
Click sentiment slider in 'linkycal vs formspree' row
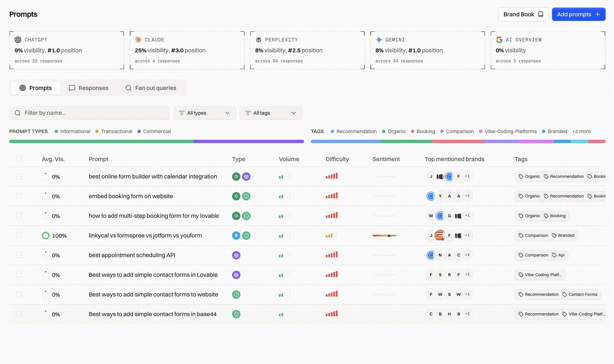(x=384, y=236)
